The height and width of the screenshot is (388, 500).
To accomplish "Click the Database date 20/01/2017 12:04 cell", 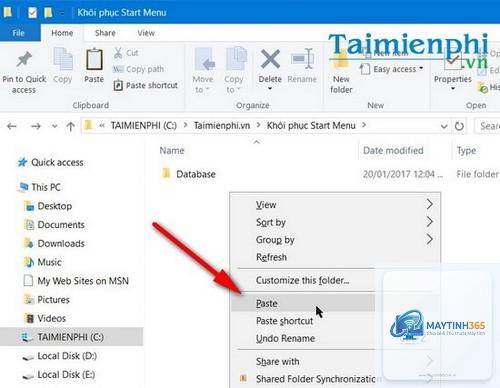I will click(403, 174).
